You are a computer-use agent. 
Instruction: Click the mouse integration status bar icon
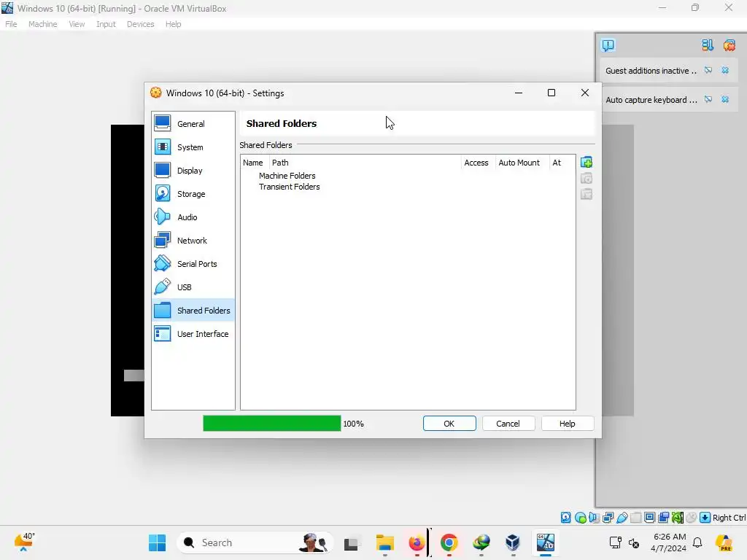pyautogui.click(x=692, y=518)
